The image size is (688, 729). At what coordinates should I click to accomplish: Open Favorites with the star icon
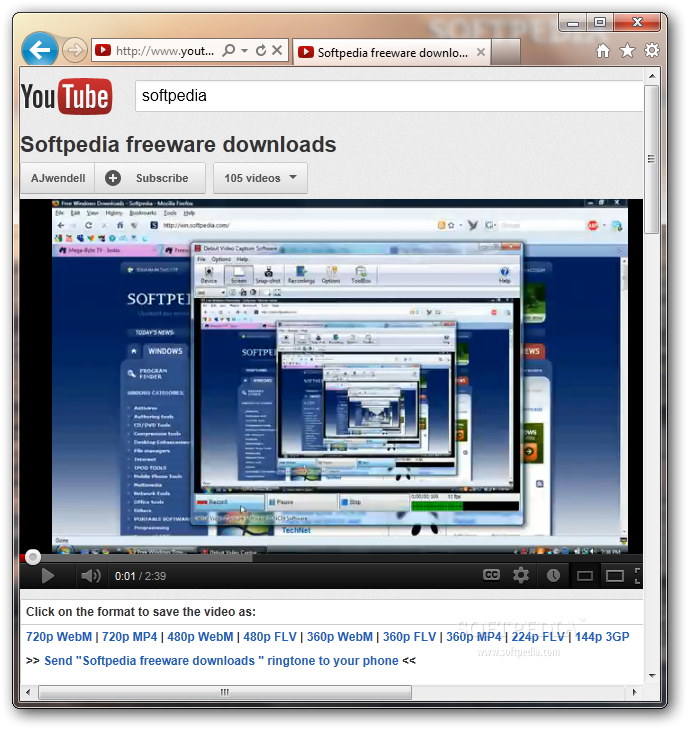[x=627, y=50]
